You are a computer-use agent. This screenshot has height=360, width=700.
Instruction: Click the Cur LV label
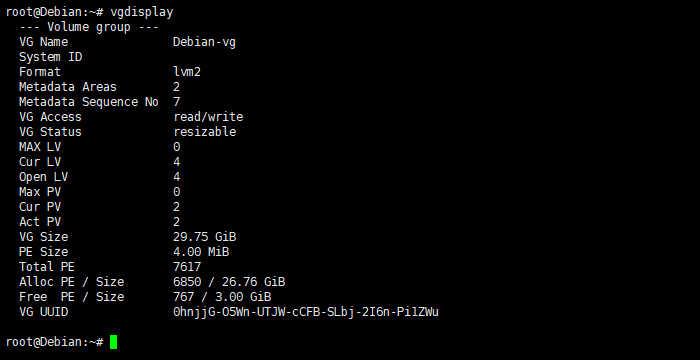tap(40, 162)
